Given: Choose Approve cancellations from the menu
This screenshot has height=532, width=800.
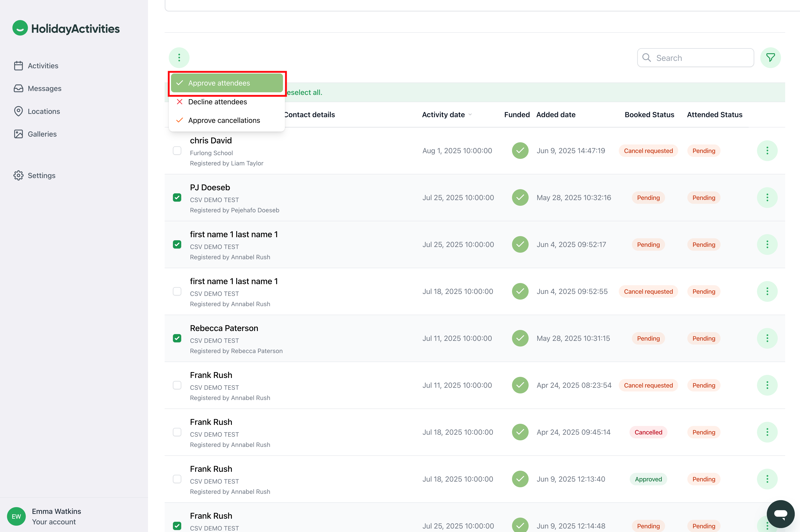Looking at the screenshot, I should (224, 120).
